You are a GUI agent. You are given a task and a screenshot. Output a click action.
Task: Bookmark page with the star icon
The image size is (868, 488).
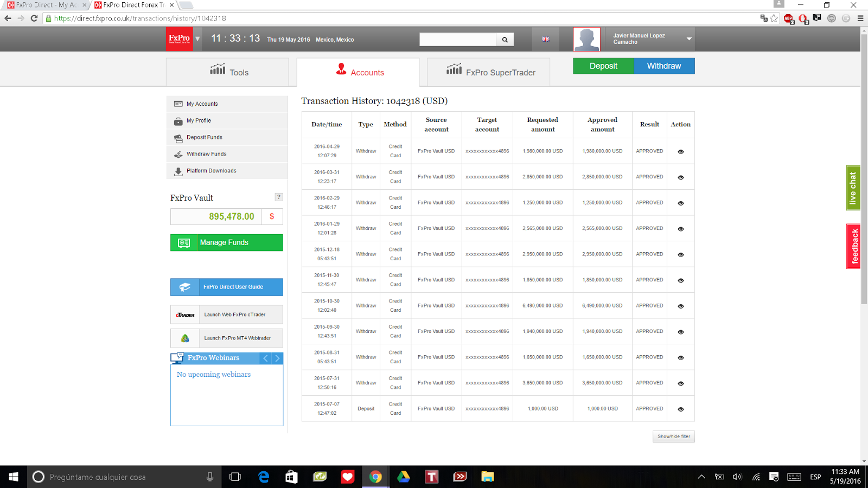click(x=774, y=18)
